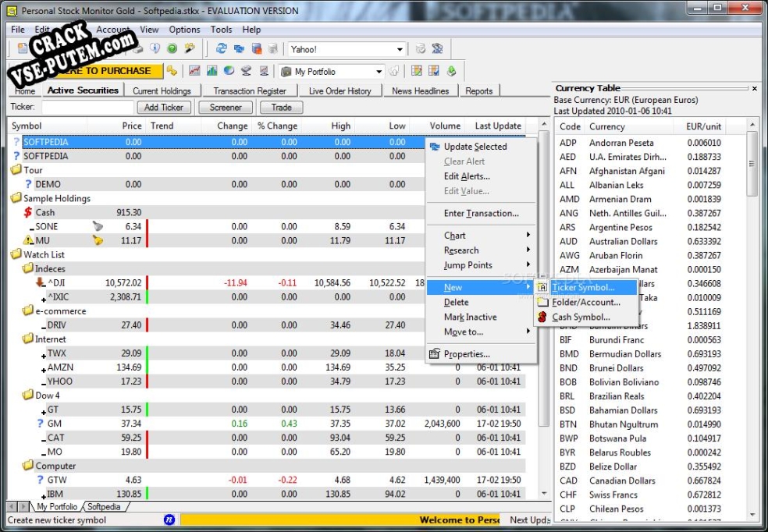Click the grid with pencil toolbar icon
This screenshot has height=532, width=768.
(x=417, y=70)
